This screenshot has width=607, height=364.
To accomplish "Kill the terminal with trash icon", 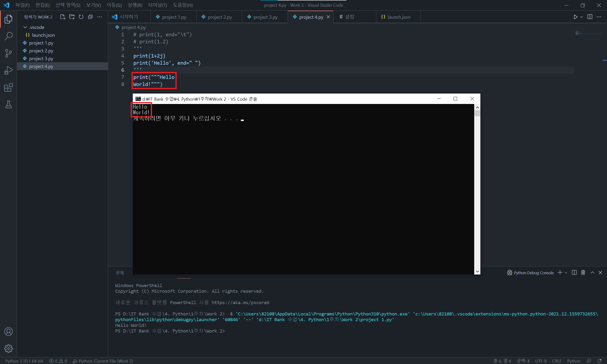I will click(583, 273).
